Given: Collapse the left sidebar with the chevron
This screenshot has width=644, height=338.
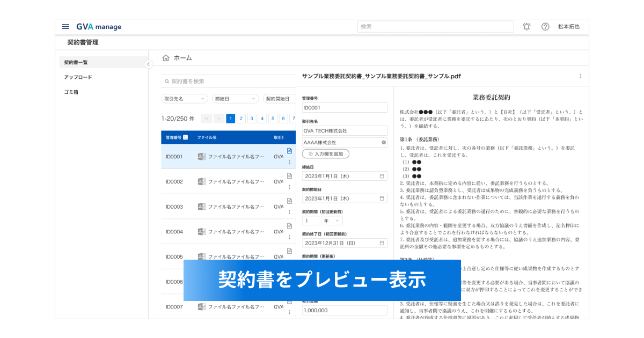Looking at the screenshot, I should point(149,64).
